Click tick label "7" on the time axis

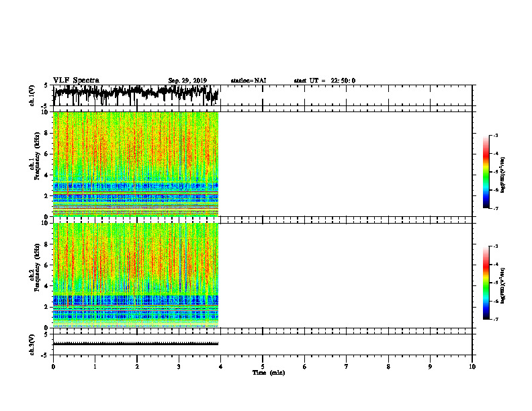point(347,367)
